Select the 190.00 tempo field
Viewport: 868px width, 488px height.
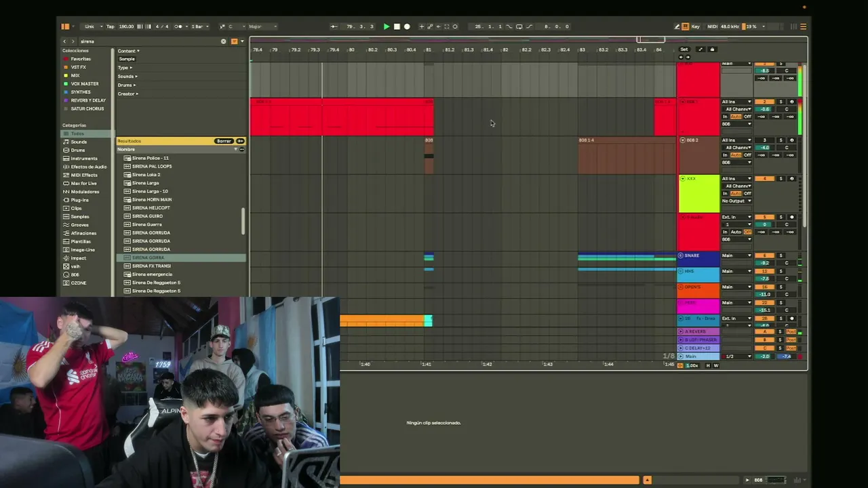coord(126,26)
